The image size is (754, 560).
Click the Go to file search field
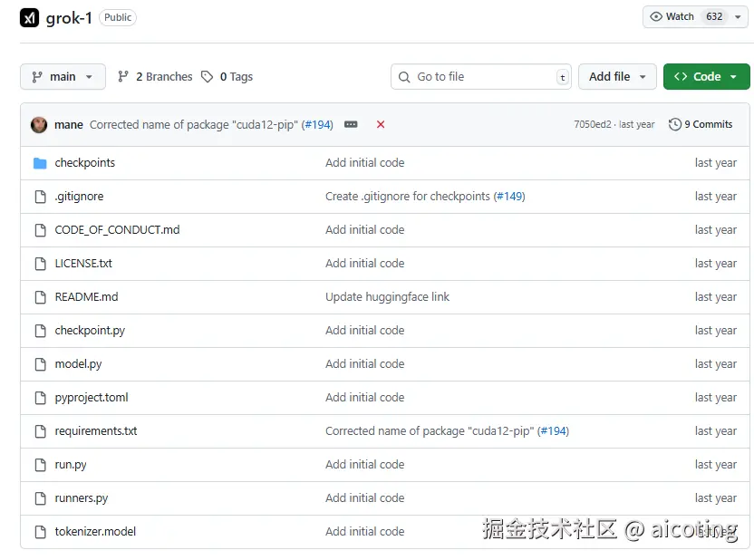click(x=481, y=77)
